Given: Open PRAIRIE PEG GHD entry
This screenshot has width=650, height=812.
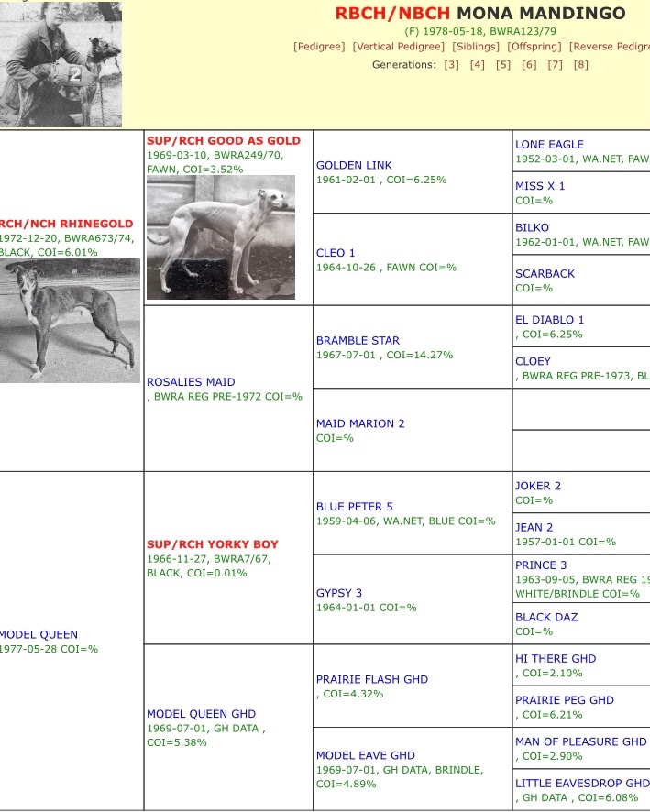Looking at the screenshot, I should tap(564, 699).
